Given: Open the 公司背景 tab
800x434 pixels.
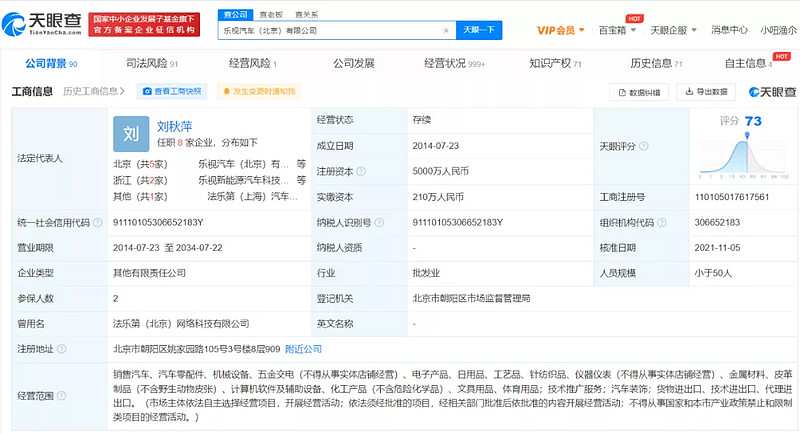Looking at the screenshot, I should click(51, 64).
